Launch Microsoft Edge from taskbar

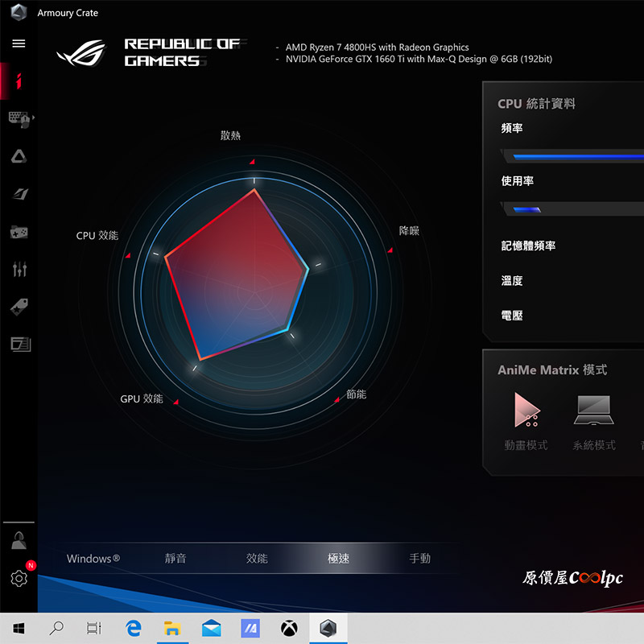[x=134, y=628]
